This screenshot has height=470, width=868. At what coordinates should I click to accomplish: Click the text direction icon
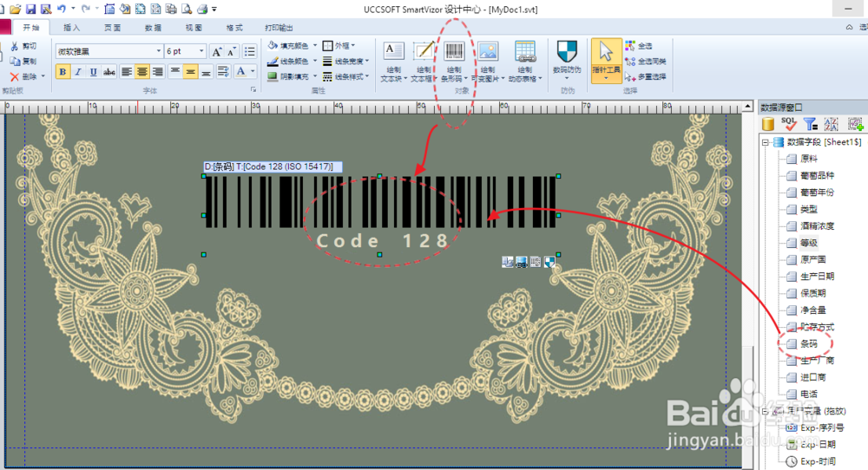point(224,71)
